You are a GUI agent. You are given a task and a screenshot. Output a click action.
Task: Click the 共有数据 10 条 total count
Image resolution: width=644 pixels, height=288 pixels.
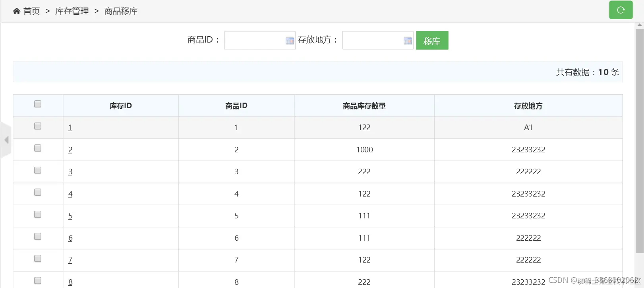click(588, 72)
